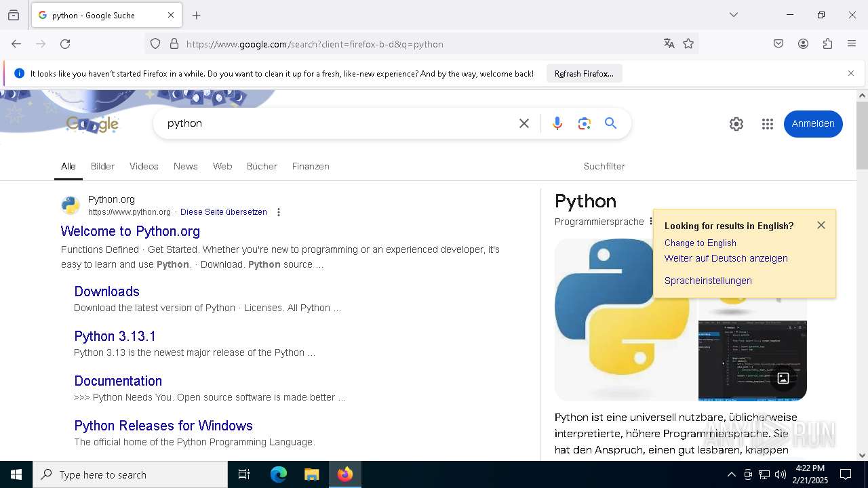Click the Refresh Firefox... button

[x=584, y=73]
